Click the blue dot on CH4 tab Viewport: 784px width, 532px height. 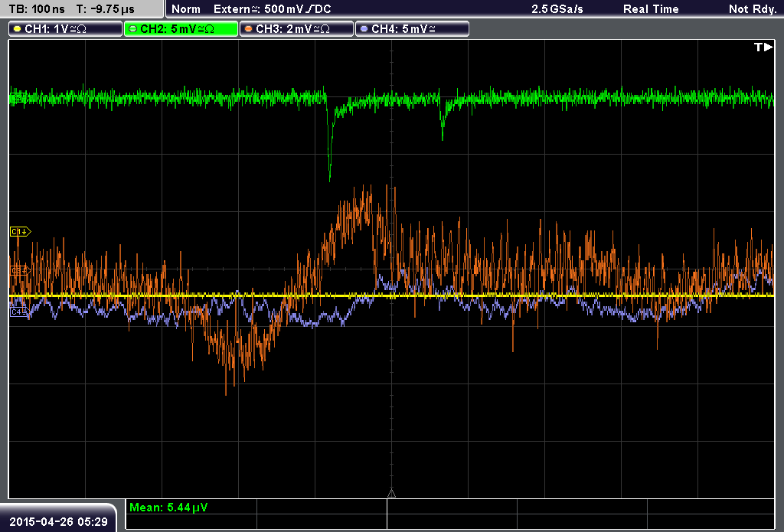[364, 29]
